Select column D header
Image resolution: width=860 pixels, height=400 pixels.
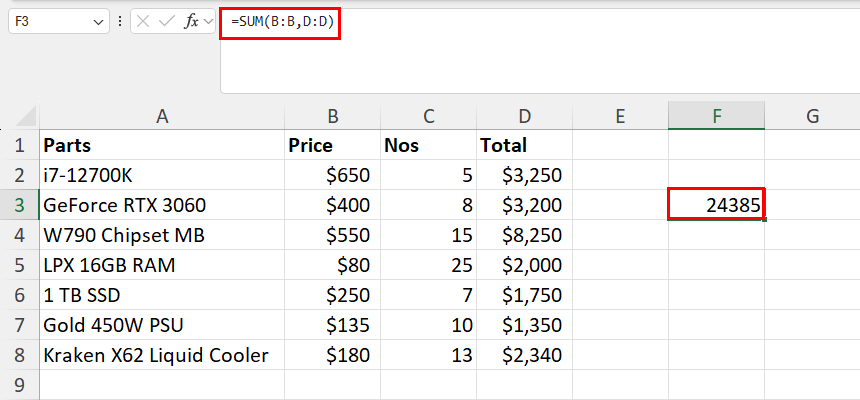[x=524, y=116]
